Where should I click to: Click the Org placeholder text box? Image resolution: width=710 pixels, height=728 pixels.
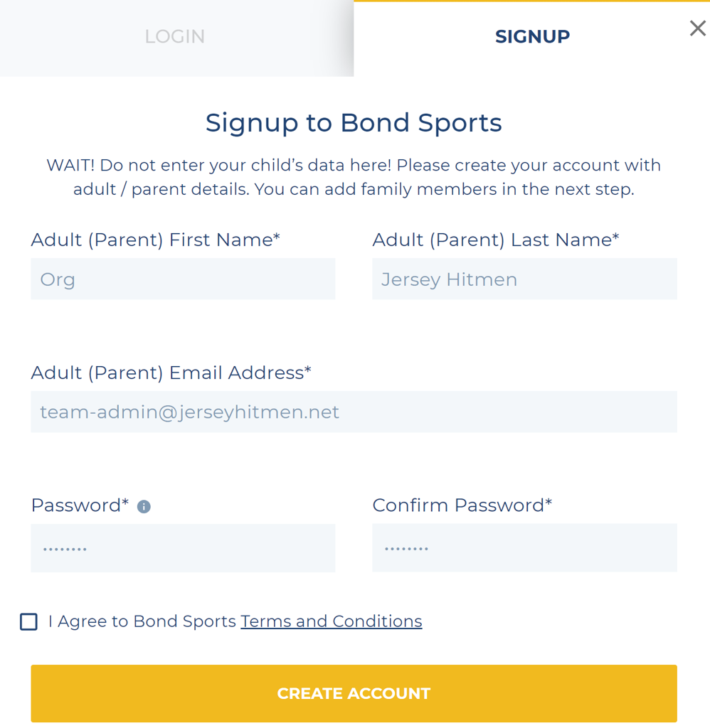point(183,279)
